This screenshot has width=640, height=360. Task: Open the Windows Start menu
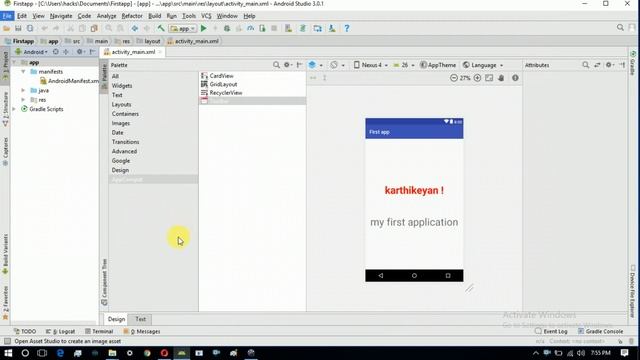pos(8,353)
